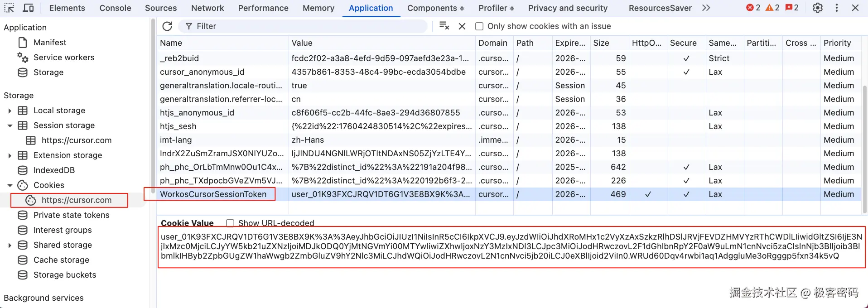Expand the Shared storage arrow
The image size is (868, 308).
coord(10,245)
